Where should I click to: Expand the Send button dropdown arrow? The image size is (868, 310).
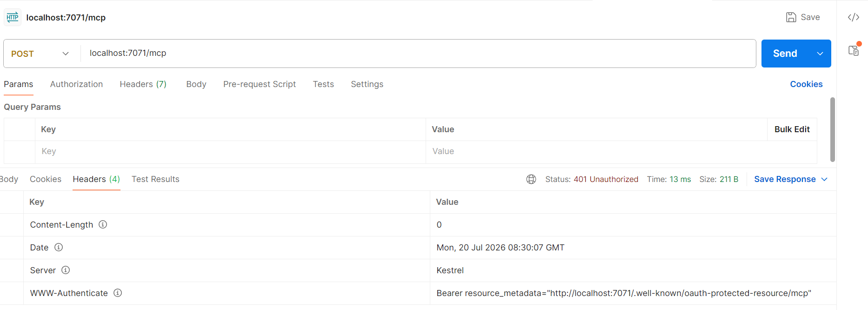tap(820, 54)
